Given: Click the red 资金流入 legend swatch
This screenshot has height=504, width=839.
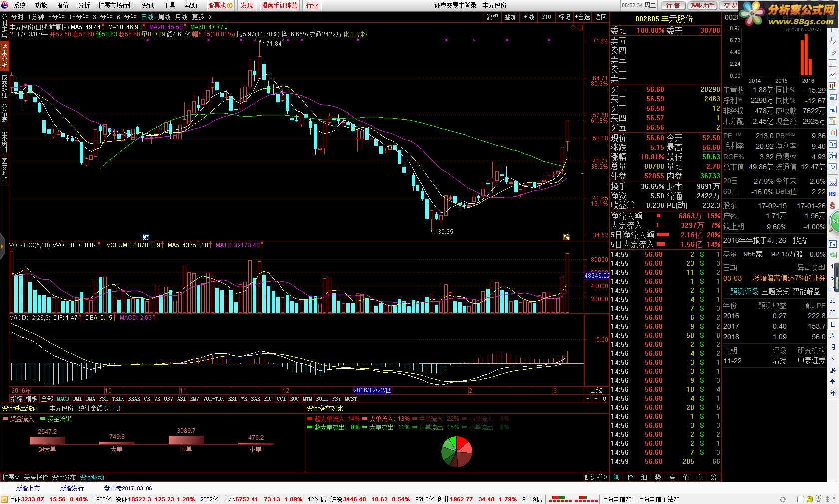Looking at the screenshot, I should pos(5,419).
